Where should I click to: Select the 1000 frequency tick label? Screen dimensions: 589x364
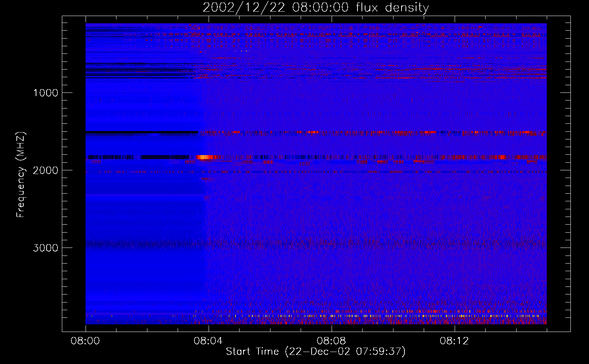click(x=46, y=93)
